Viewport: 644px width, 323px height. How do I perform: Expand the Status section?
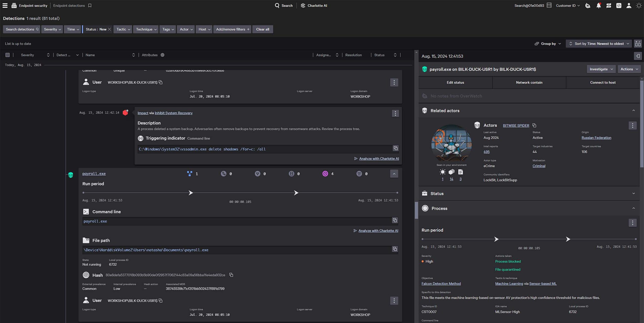click(x=633, y=193)
